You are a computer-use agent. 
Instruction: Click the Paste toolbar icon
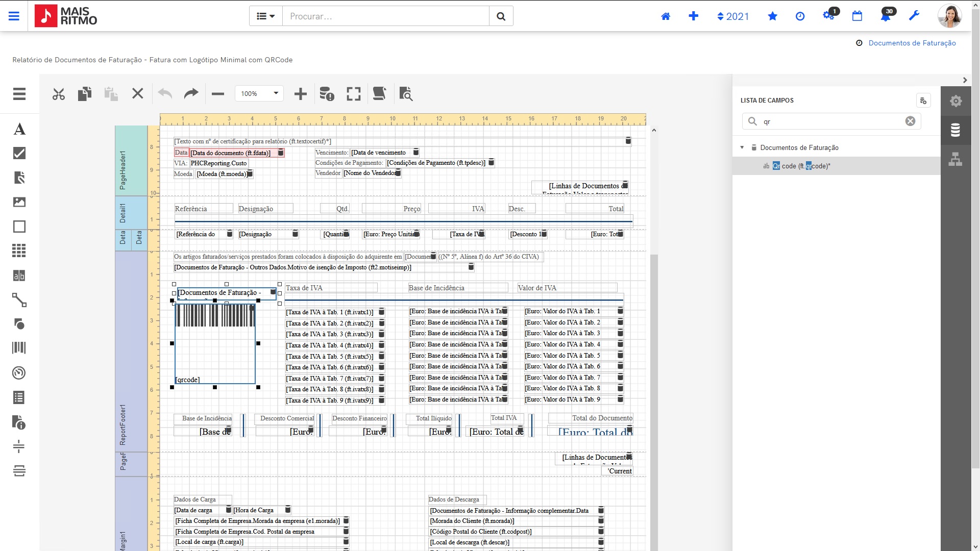111,94
